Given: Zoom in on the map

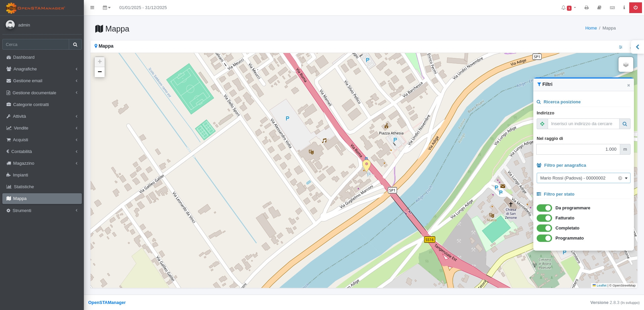Looking at the screenshot, I should tap(100, 62).
